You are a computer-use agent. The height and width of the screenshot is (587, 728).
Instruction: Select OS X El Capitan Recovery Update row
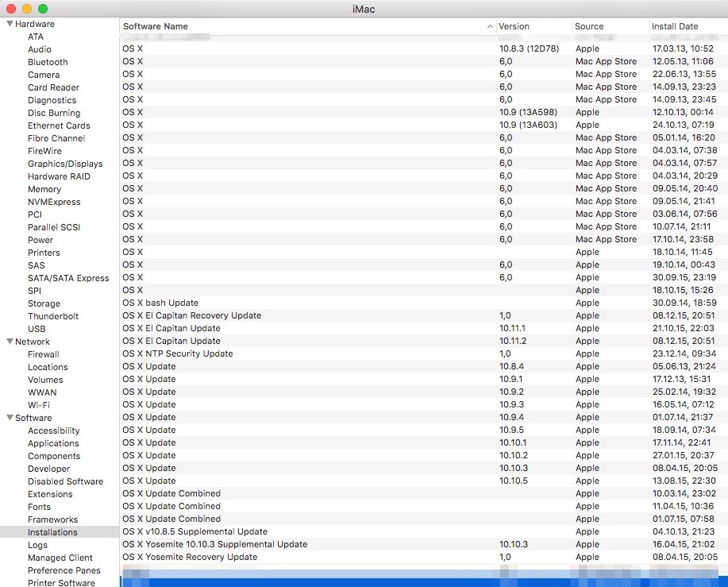pos(423,315)
